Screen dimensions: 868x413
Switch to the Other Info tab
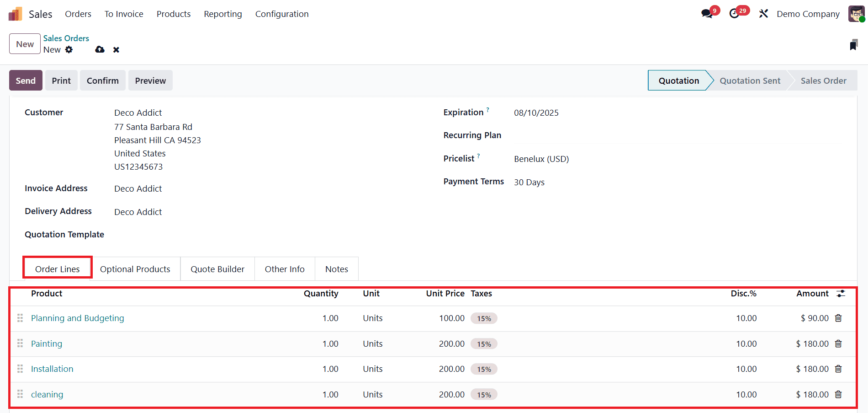(x=285, y=269)
